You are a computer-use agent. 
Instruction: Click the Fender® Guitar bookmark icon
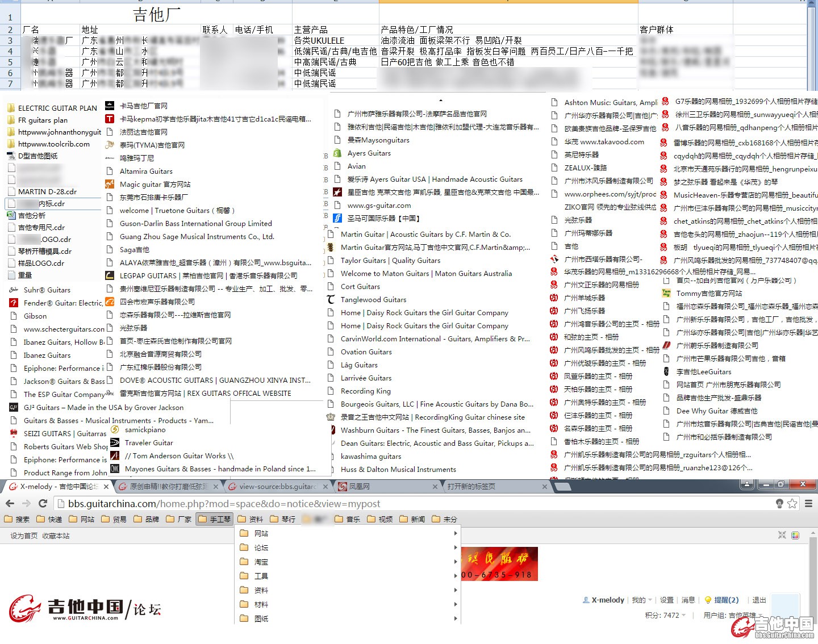pyautogui.click(x=14, y=303)
